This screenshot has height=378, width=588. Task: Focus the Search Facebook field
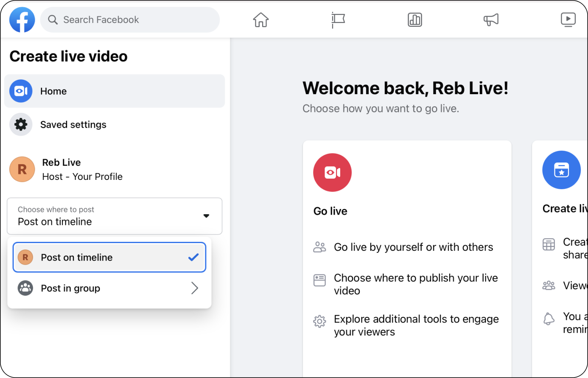point(130,20)
